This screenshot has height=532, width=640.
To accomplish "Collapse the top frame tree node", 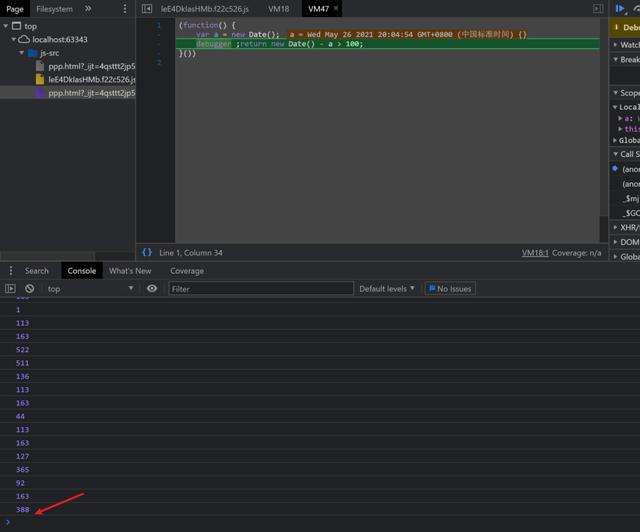I will (6, 26).
